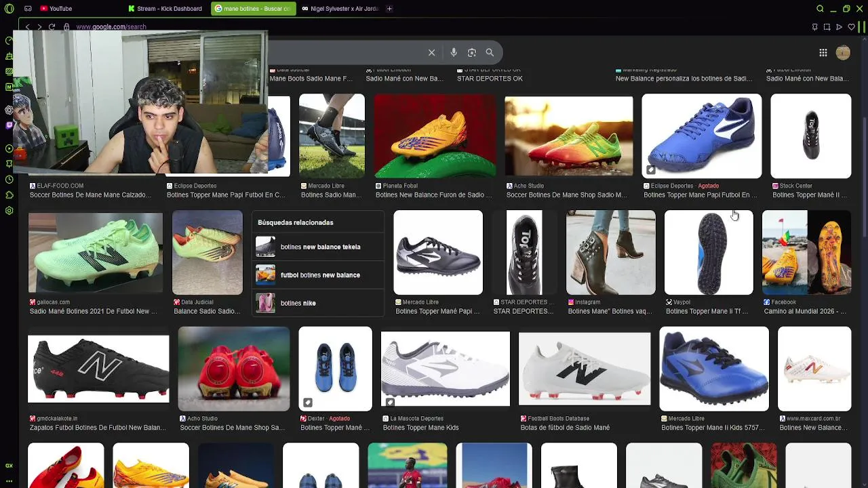868x488 pixels.
Task: Open sidebar three-dot menu at bottom
Action: click(x=9, y=481)
